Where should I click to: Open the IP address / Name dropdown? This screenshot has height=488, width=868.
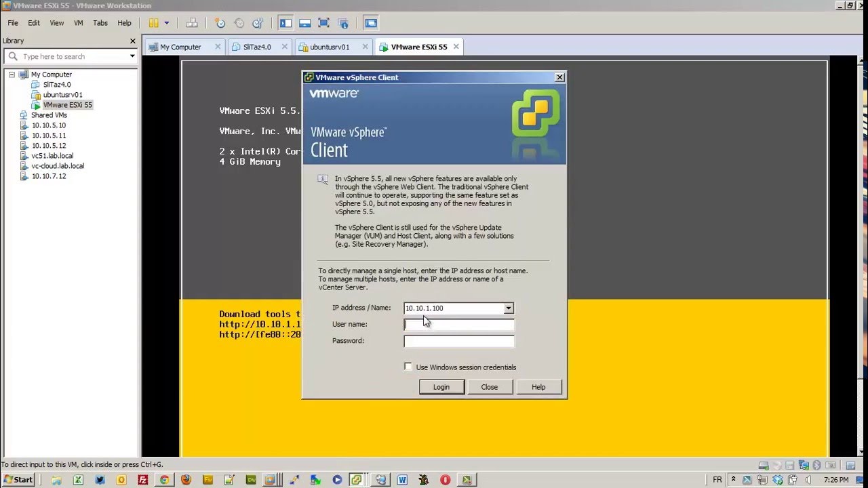point(508,308)
